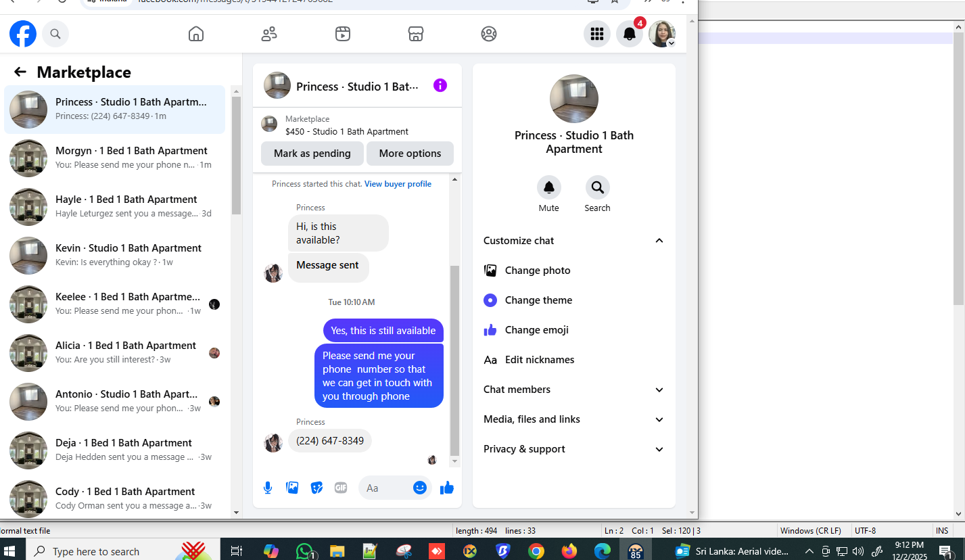Open the Action Center notification icon

point(947,551)
